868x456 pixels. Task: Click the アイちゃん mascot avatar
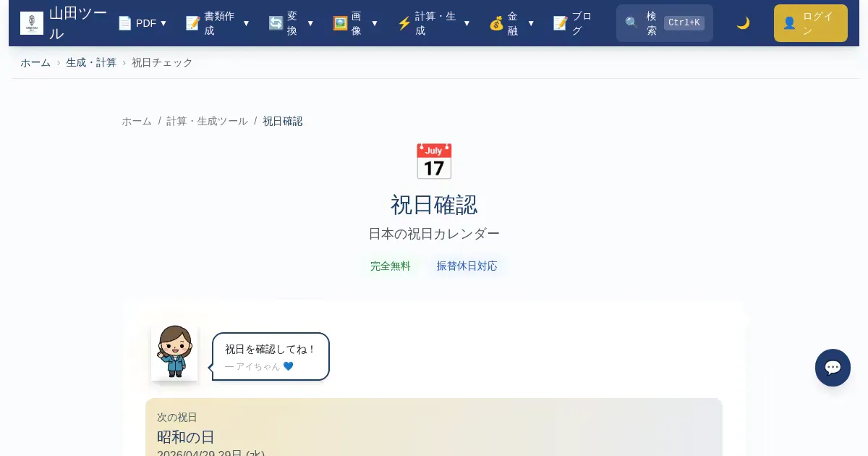pyautogui.click(x=174, y=352)
